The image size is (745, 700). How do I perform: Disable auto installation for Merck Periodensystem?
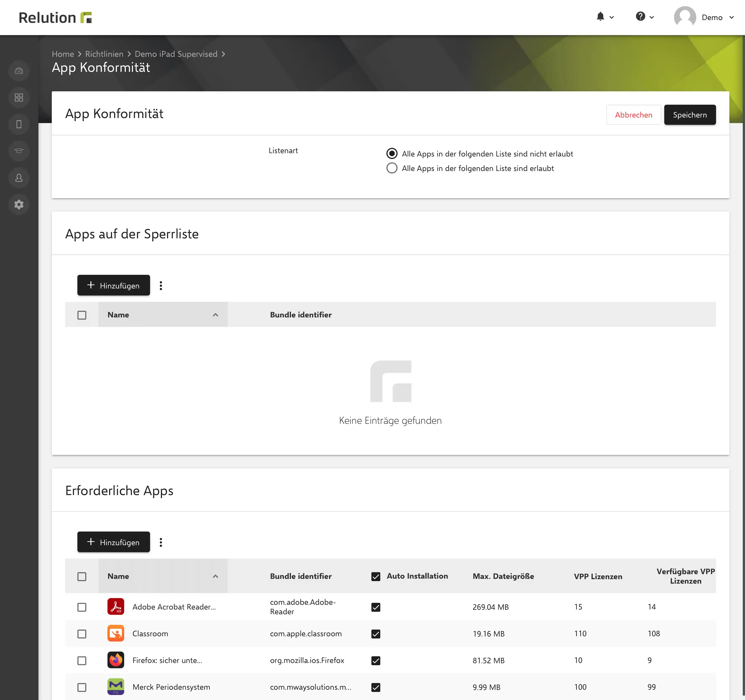pos(376,687)
